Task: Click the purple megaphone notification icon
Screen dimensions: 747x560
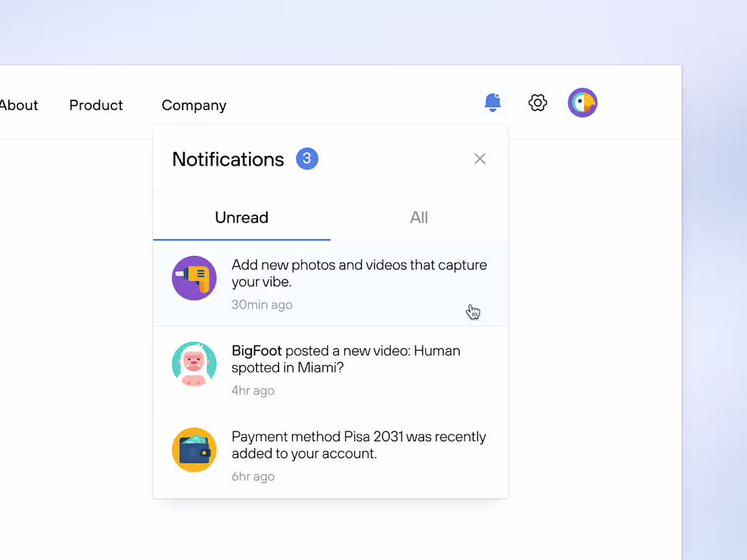Action: click(x=194, y=278)
